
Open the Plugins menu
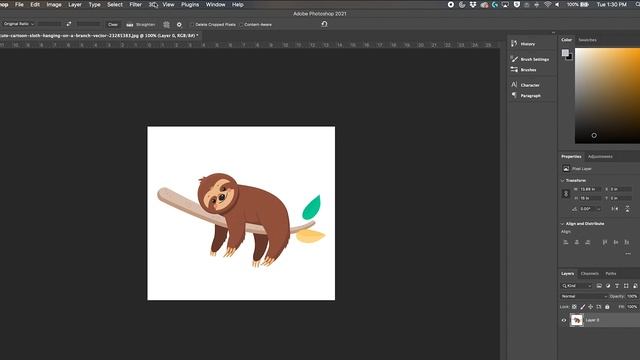[x=190, y=4]
